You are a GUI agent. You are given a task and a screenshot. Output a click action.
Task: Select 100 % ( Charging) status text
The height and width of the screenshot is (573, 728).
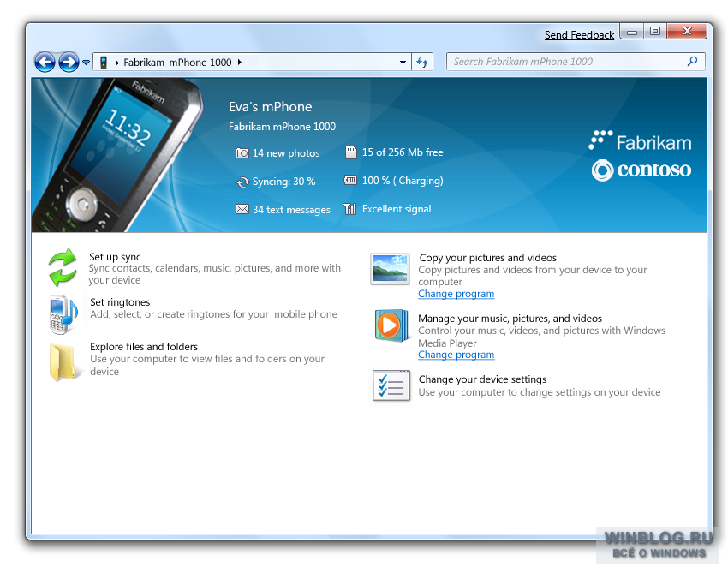[403, 181]
